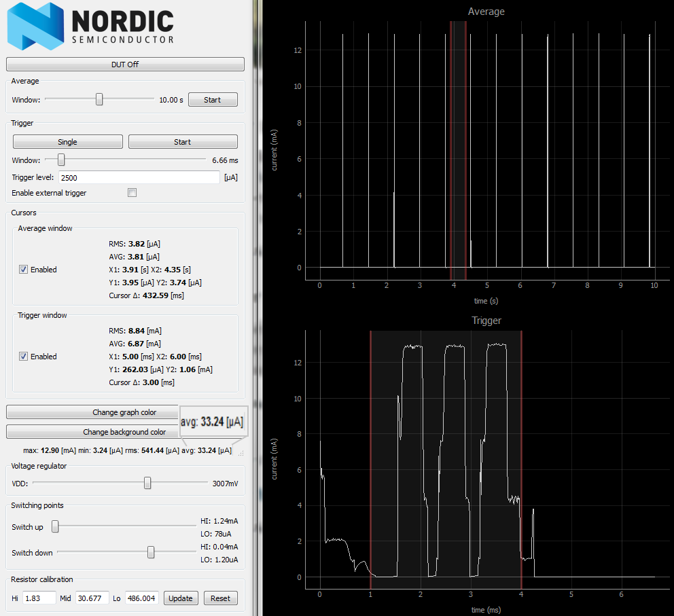
Task: Click Cursor delta 432.59 ms text
Action: coord(147,295)
